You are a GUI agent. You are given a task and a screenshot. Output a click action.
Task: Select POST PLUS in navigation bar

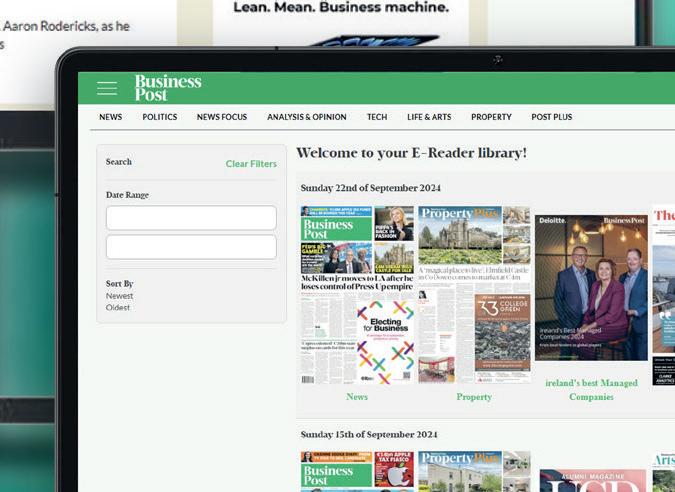(x=552, y=117)
